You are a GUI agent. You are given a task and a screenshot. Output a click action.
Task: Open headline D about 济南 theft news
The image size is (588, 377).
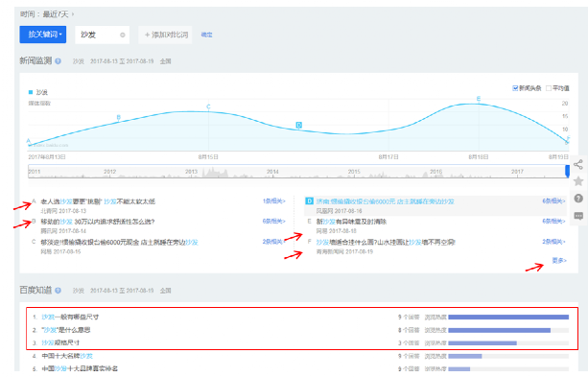pos(385,201)
